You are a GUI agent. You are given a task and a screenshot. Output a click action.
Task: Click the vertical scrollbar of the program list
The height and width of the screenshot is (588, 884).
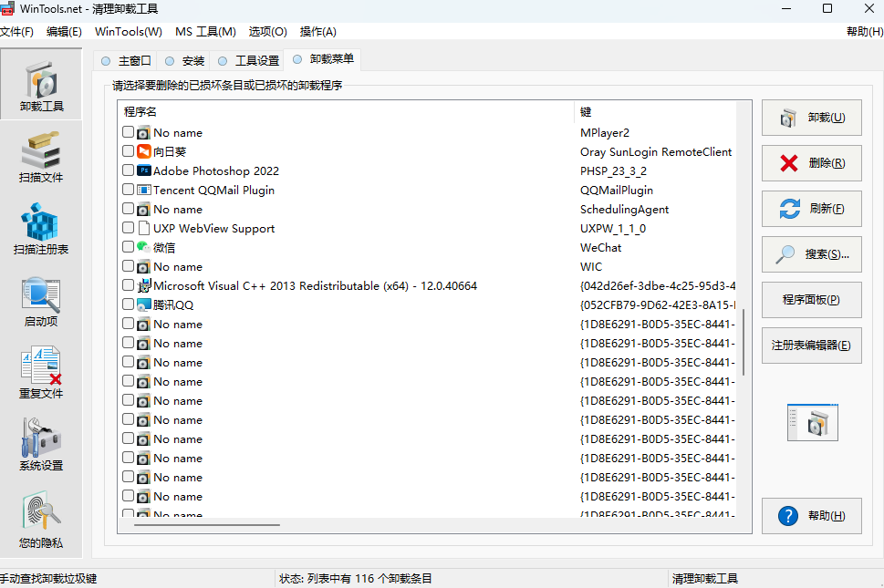pyautogui.click(x=744, y=342)
